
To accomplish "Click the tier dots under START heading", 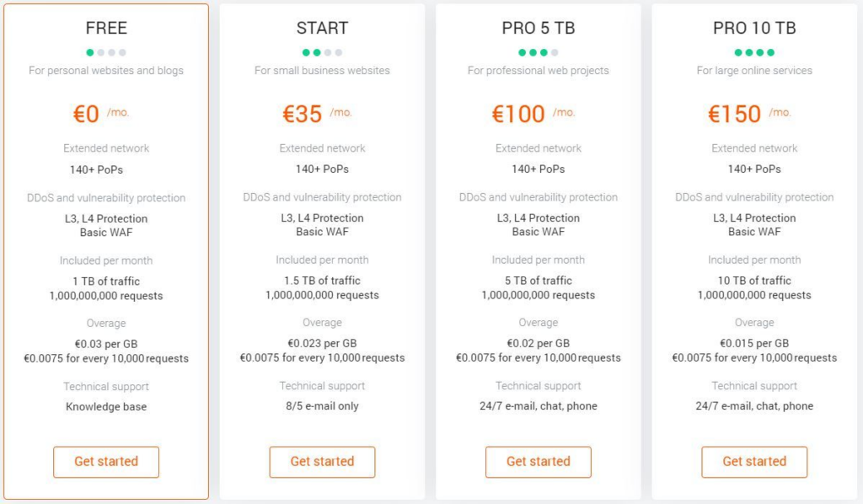I will point(322,52).
